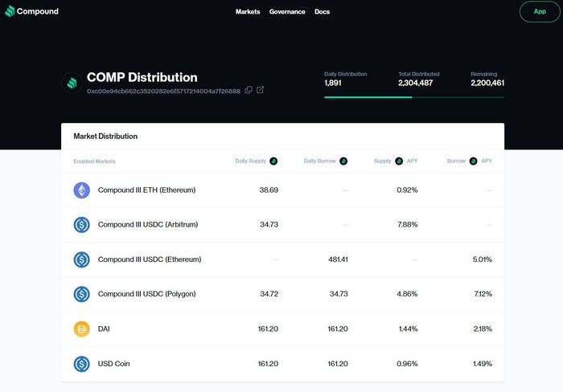Click Remaining value 2,200,461
The width and height of the screenshot is (563, 392).
[487, 83]
